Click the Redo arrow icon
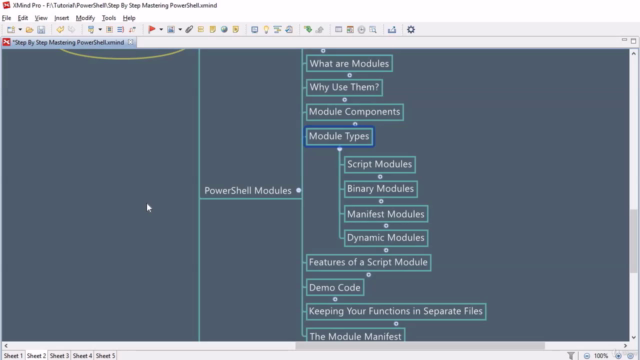This screenshot has width=640, height=360. [71, 29]
